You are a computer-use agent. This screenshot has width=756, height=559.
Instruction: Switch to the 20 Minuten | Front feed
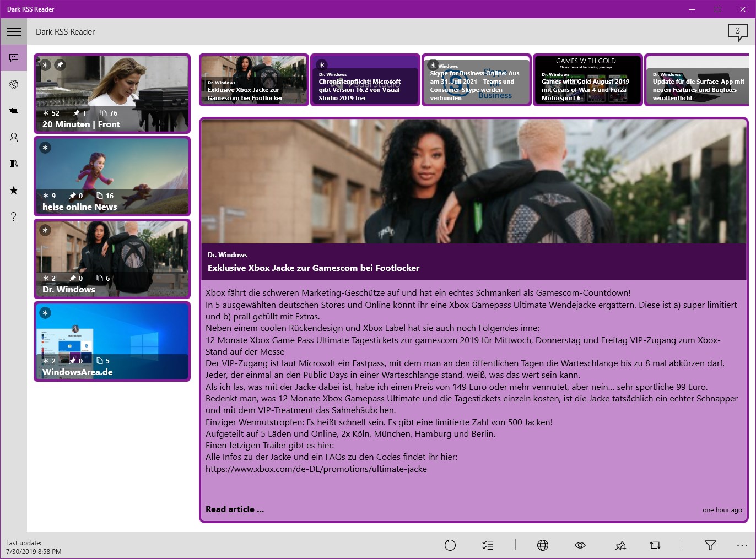tap(112, 94)
